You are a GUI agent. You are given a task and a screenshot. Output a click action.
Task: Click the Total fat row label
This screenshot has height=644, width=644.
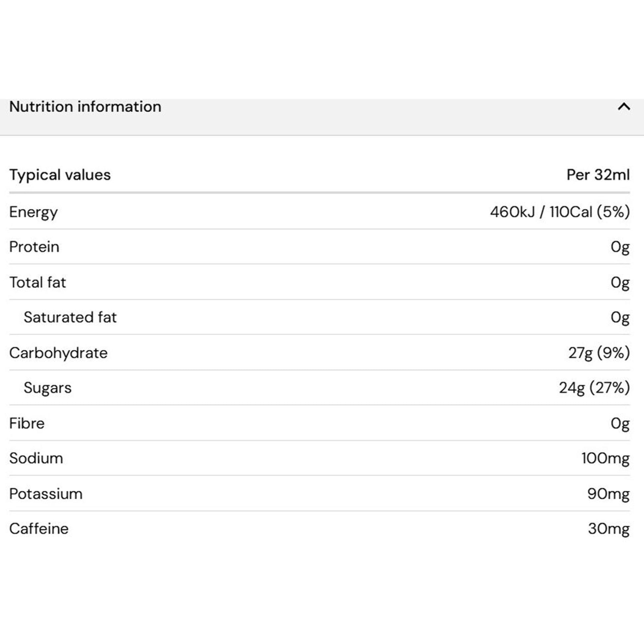pos(38,282)
